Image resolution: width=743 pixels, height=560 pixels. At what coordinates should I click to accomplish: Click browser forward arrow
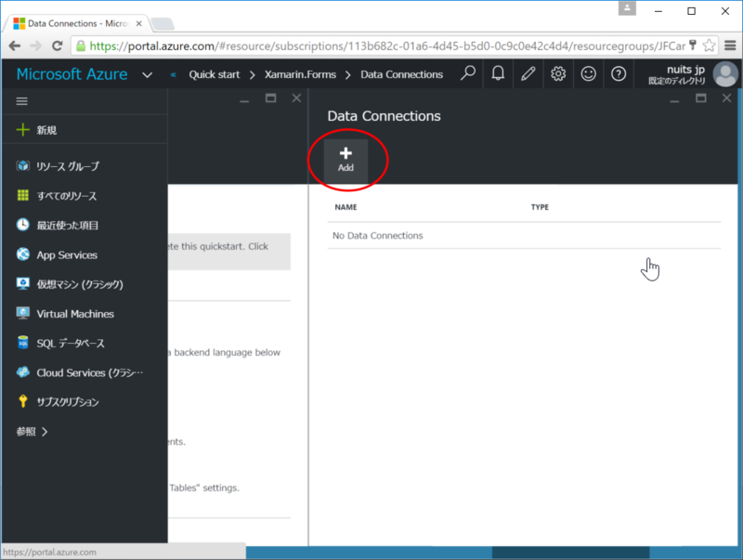click(35, 46)
